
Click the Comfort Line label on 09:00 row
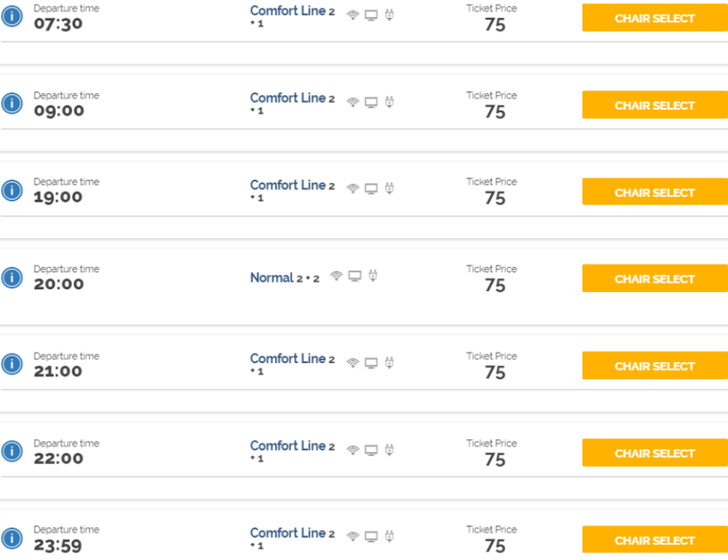point(288,99)
